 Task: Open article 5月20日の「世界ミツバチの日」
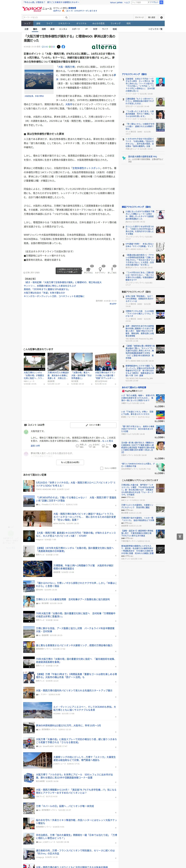click(76, 484)
